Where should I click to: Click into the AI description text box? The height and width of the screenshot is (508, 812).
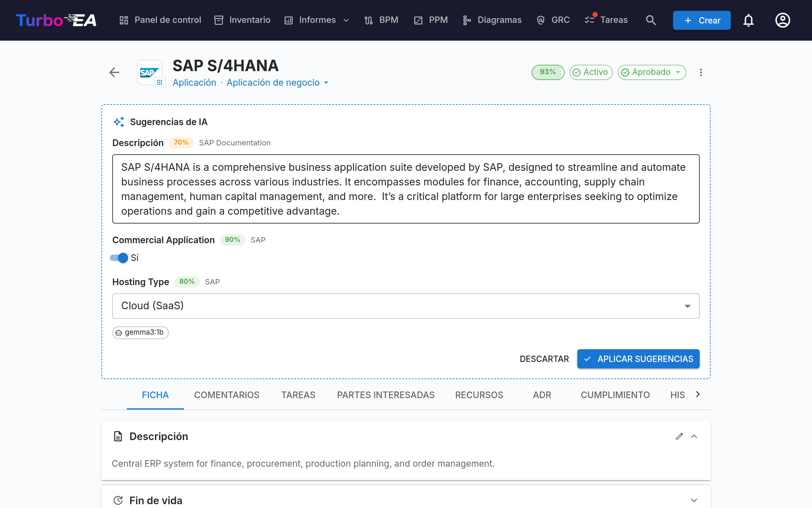pos(406,189)
